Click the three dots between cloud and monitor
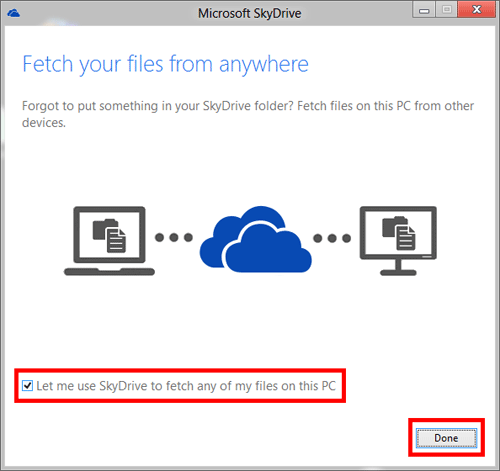Image resolution: width=500 pixels, height=471 pixels. point(332,238)
